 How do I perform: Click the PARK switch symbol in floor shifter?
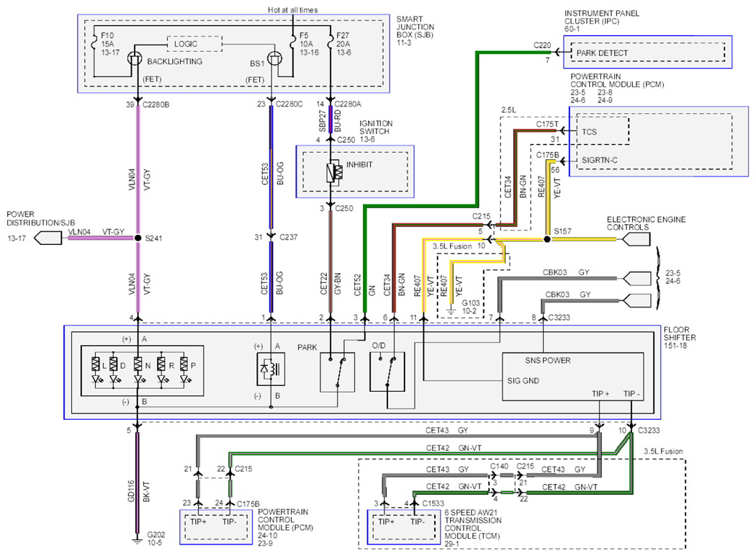337,372
